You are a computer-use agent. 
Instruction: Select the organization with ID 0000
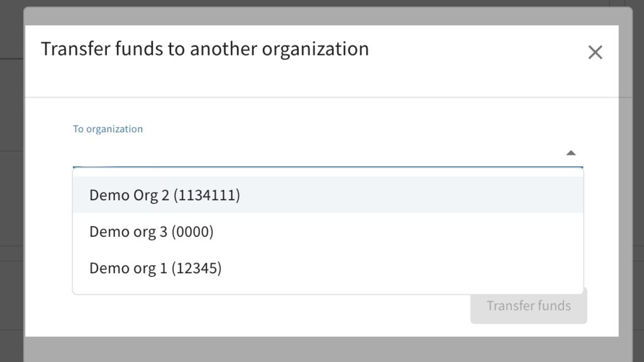152,232
